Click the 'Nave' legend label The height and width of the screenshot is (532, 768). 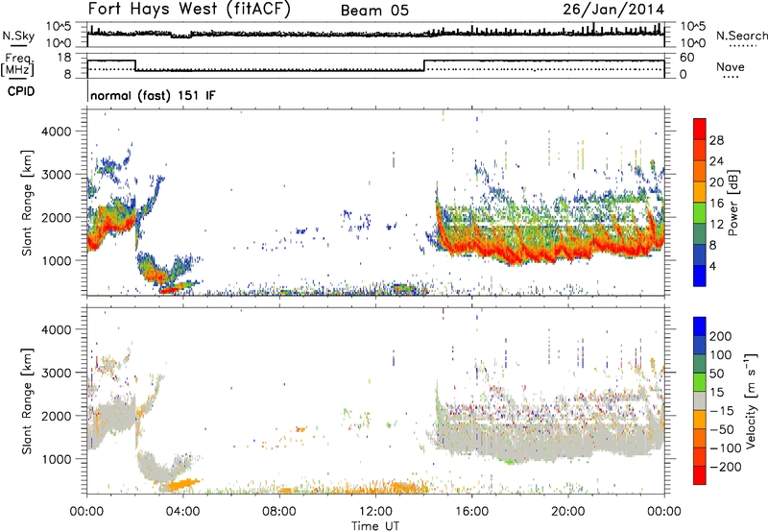pos(731,67)
